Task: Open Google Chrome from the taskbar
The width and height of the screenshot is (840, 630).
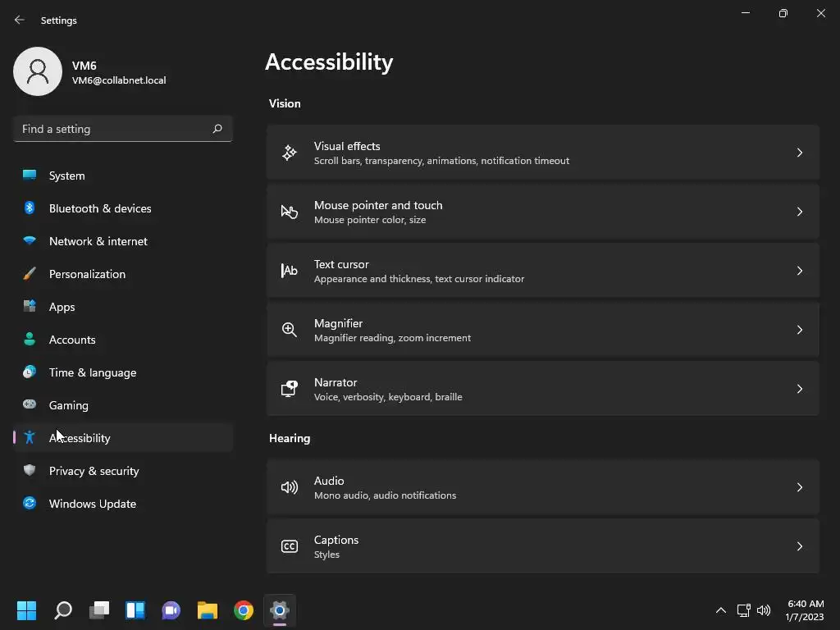Action: pyautogui.click(x=244, y=610)
